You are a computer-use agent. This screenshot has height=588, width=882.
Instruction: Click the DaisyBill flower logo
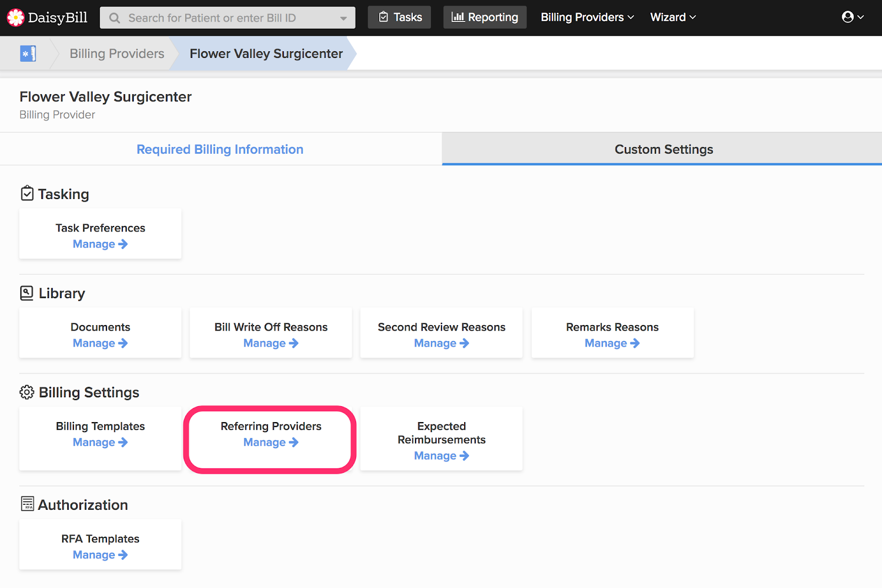click(x=15, y=18)
